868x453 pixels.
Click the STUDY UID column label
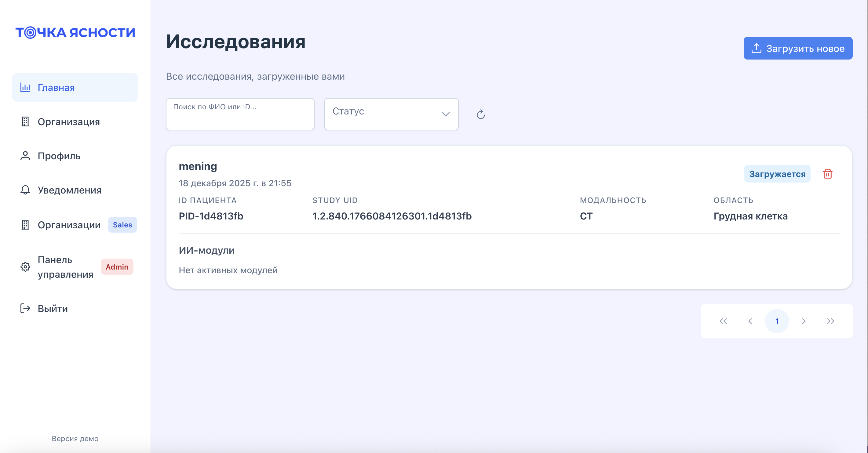point(335,200)
